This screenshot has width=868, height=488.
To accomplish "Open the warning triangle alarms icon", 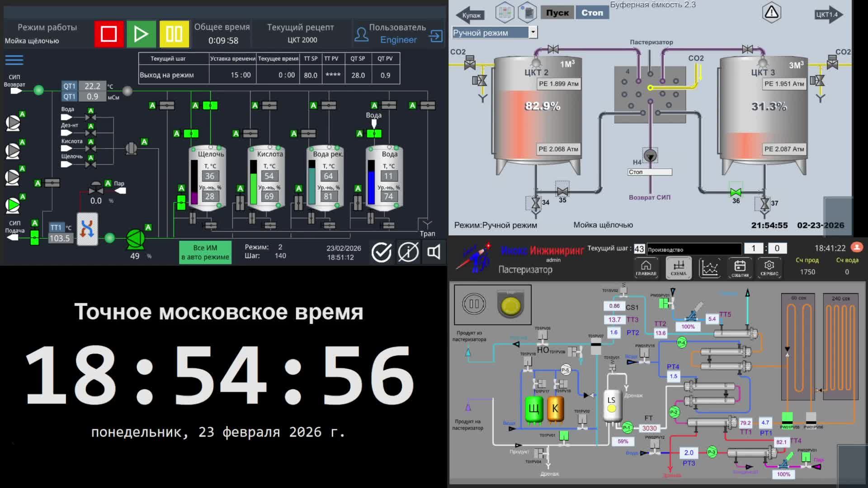I will tap(772, 13).
